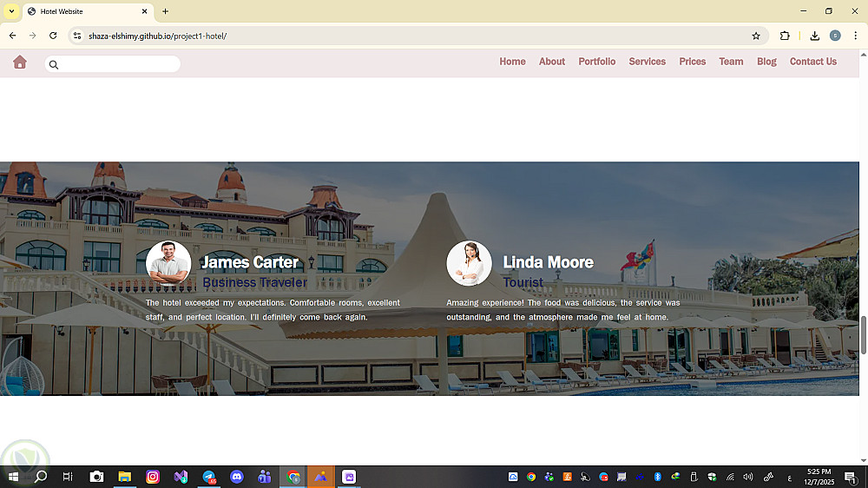Click the page vertical scrollbar thumb
The height and width of the screenshot is (488, 868).
863,334
